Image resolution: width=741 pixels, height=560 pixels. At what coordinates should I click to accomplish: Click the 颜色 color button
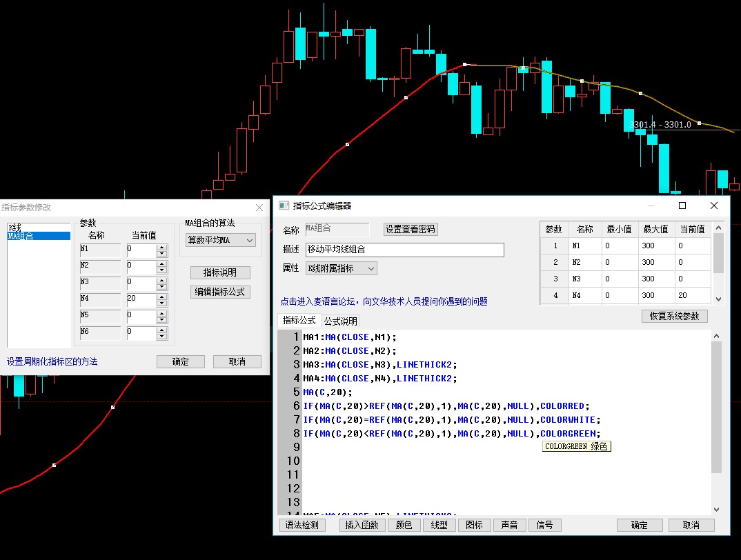click(x=404, y=525)
